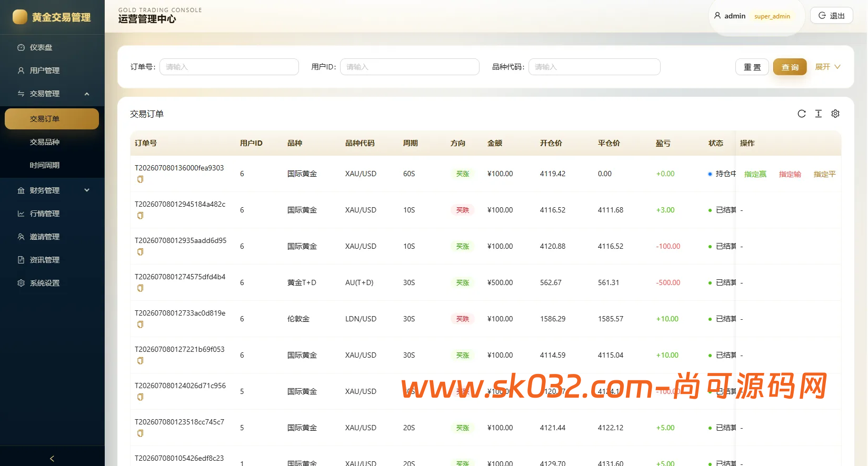
Task: Refresh the 交易订单 table
Action: [x=802, y=114]
